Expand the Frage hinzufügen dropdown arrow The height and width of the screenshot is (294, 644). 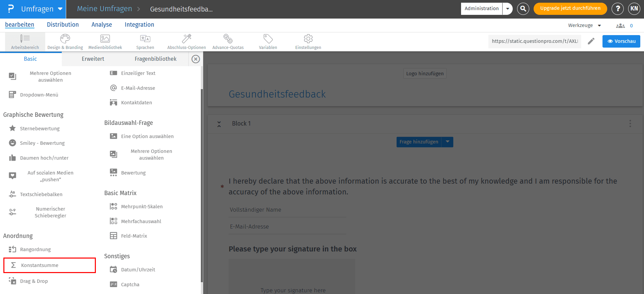click(x=448, y=142)
